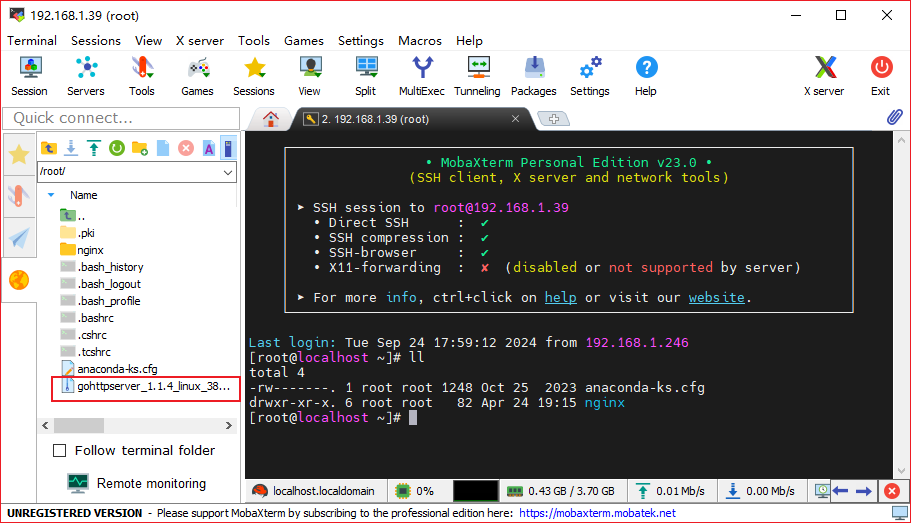Image resolution: width=911 pixels, height=523 pixels.
Task: Click the SFTP upload green arrow icon
Action: pos(94,148)
